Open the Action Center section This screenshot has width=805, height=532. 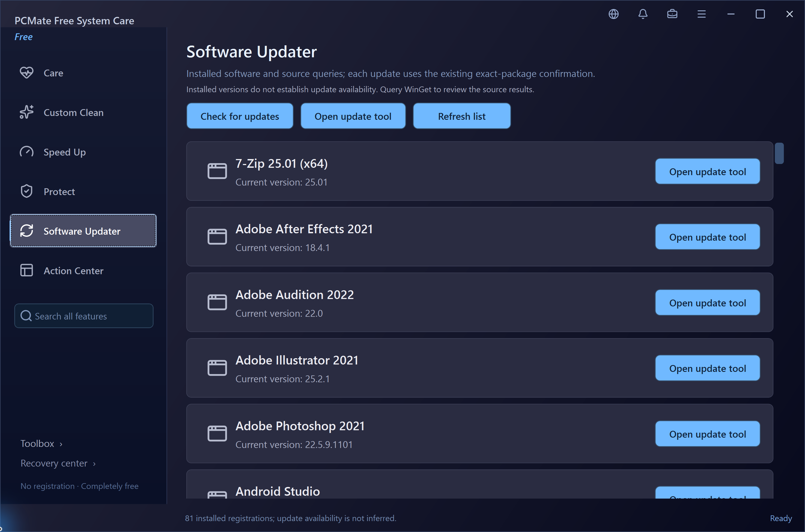click(83, 270)
